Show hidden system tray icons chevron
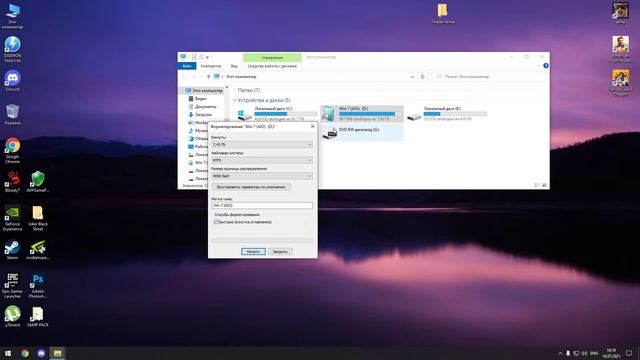This screenshot has height=360, width=640. coord(560,353)
